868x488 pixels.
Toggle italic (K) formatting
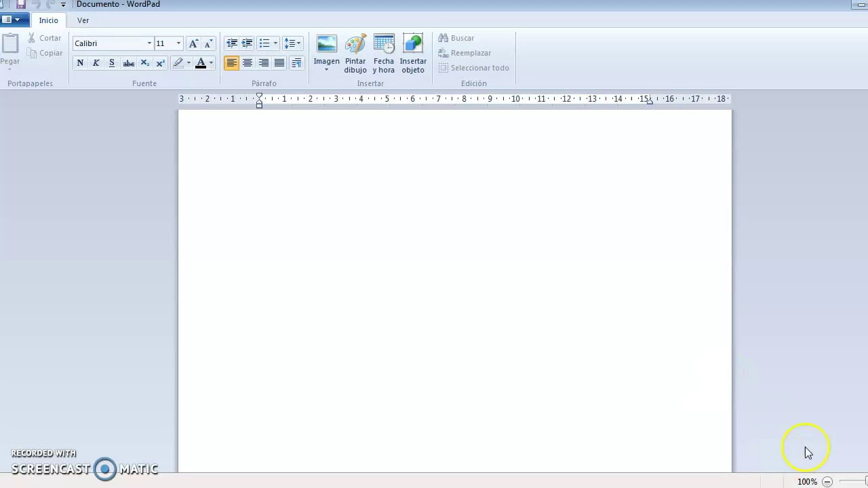click(x=96, y=63)
